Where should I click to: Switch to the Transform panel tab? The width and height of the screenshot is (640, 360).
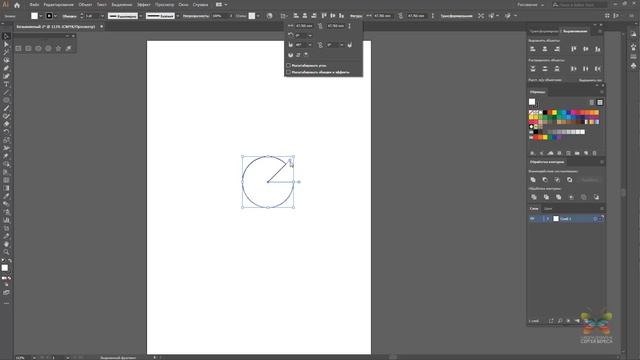click(544, 31)
